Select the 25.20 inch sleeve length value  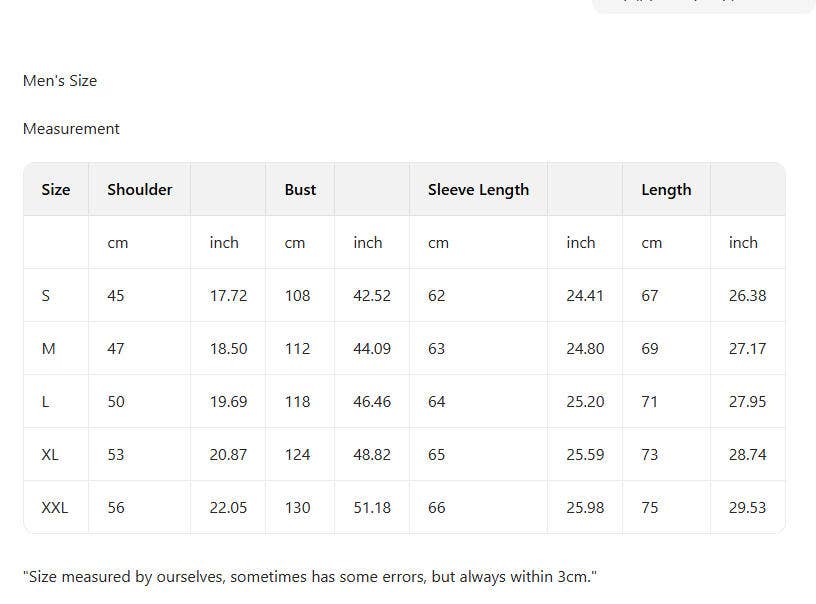[x=585, y=401]
